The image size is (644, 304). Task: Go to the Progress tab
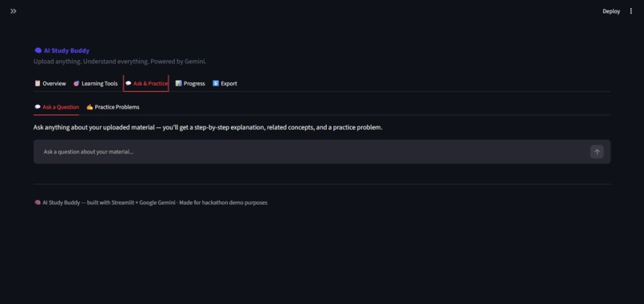pyautogui.click(x=190, y=83)
